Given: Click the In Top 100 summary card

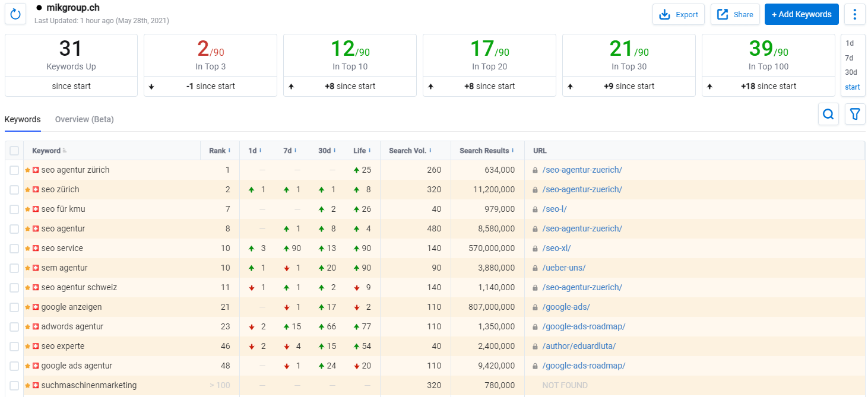Looking at the screenshot, I should coord(768,65).
